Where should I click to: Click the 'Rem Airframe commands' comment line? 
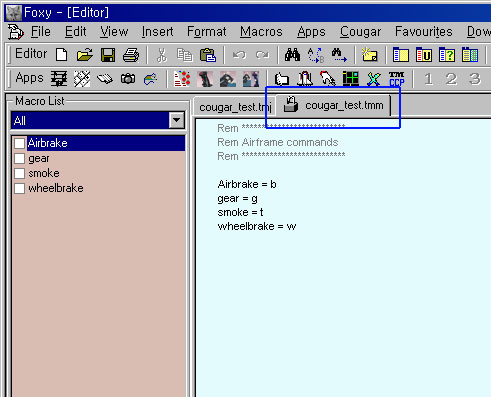(x=278, y=142)
